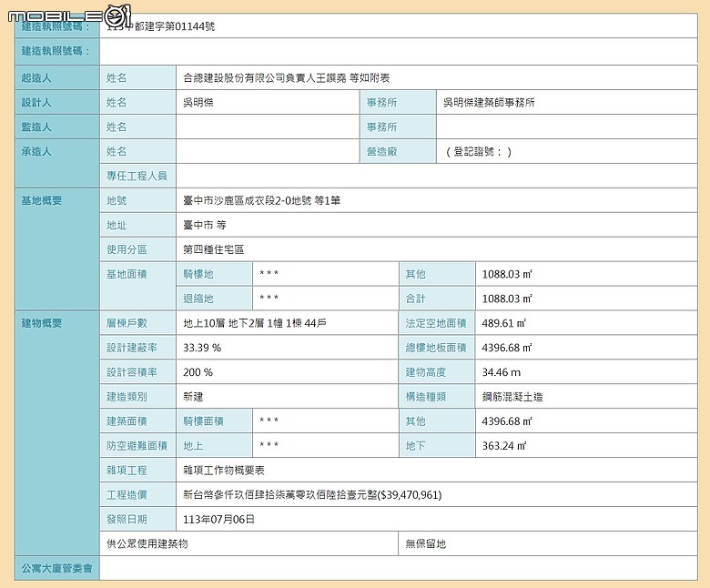This screenshot has width=710, height=588.
Task: Click the 合計 site area 1088.03 ㎡
Action: pyautogui.click(x=507, y=299)
